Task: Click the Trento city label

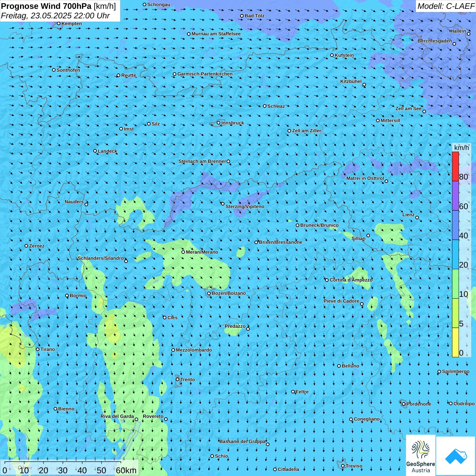Action: pyautogui.click(x=188, y=379)
